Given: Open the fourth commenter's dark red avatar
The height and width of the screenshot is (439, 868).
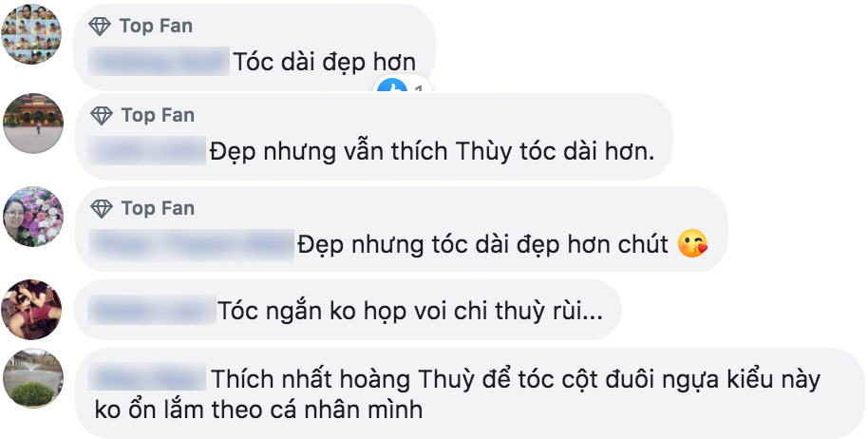Looking at the screenshot, I should click(31, 310).
